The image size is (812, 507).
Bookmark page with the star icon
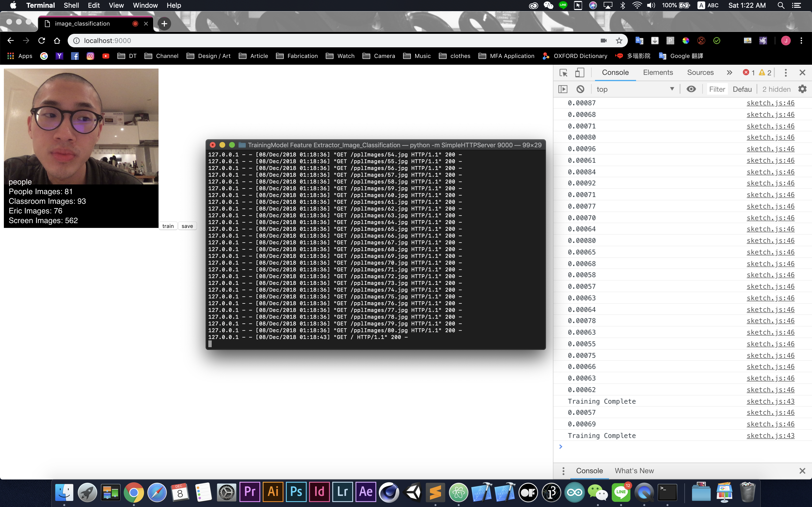point(619,41)
